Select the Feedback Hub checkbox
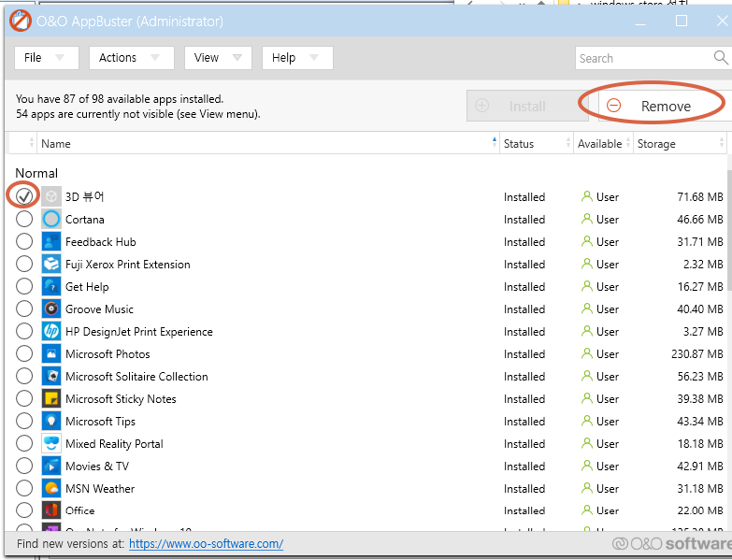Screen dimensions: 732x560 pyautogui.click(x=24, y=241)
